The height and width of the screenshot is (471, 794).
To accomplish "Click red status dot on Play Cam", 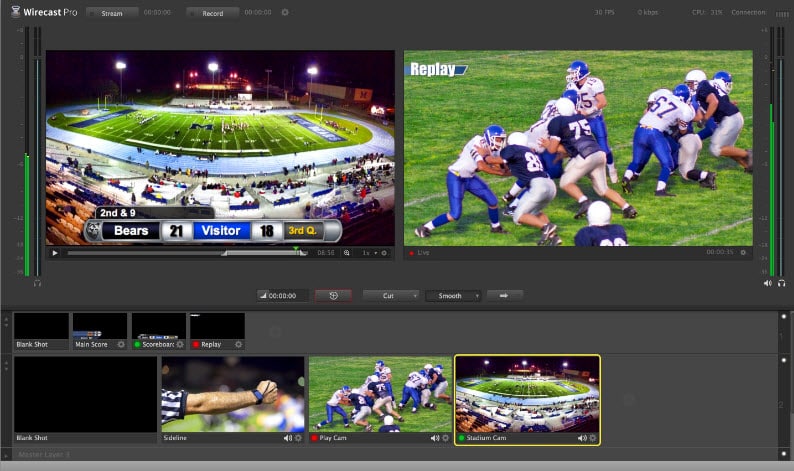I will (314, 438).
